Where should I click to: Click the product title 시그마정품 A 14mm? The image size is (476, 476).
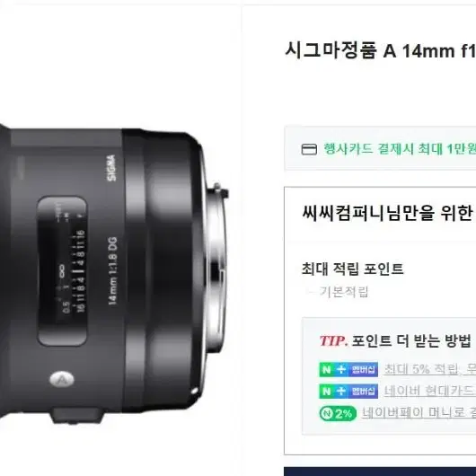pyautogui.click(x=380, y=50)
